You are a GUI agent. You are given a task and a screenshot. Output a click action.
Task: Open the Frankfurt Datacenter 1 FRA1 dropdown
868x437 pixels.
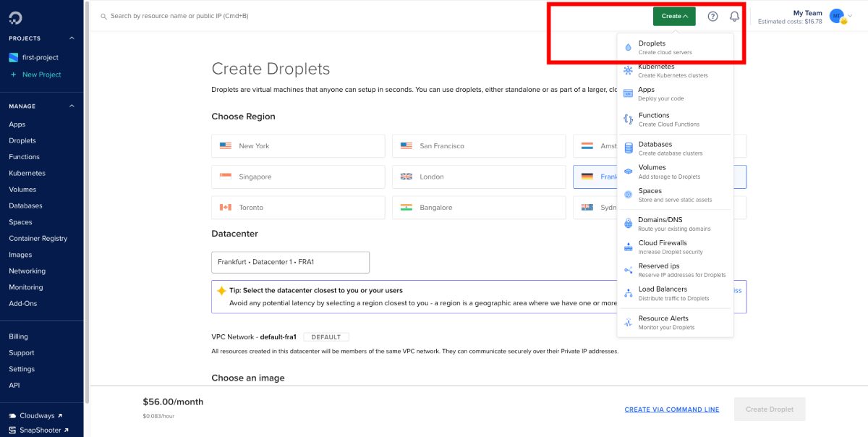point(290,262)
